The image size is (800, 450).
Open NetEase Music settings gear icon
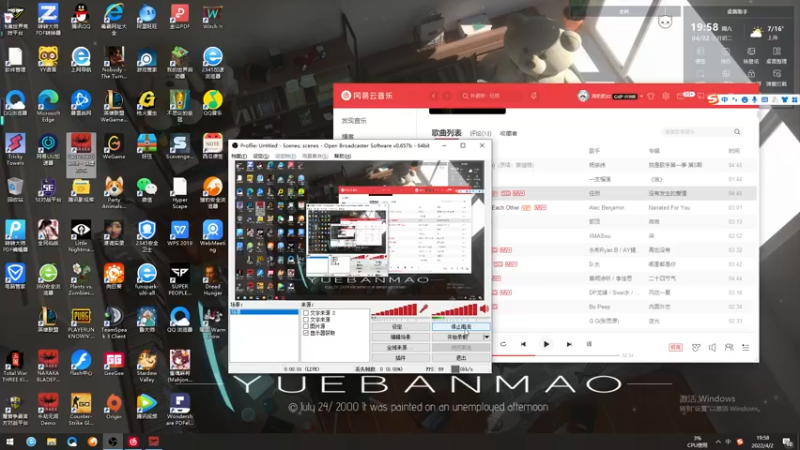[x=666, y=96]
